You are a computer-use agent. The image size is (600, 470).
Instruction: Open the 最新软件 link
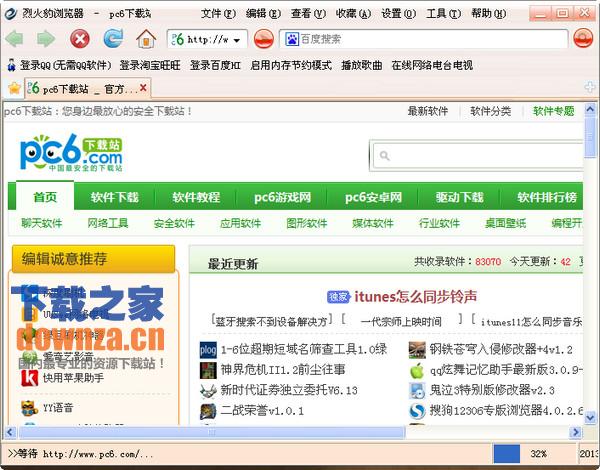(x=427, y=111)
